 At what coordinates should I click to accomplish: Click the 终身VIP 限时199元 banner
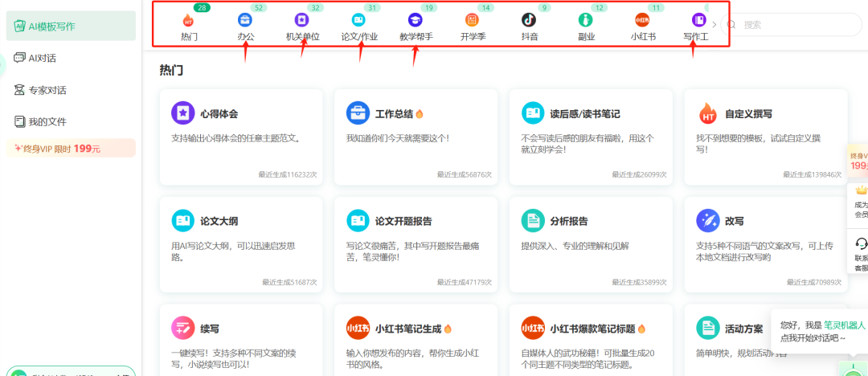pos(71,148)
